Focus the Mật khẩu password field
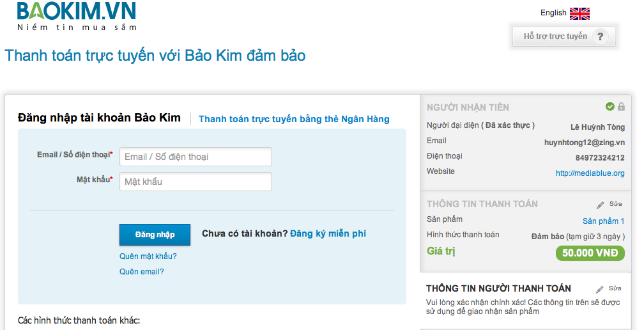 (x=195, y=182)
